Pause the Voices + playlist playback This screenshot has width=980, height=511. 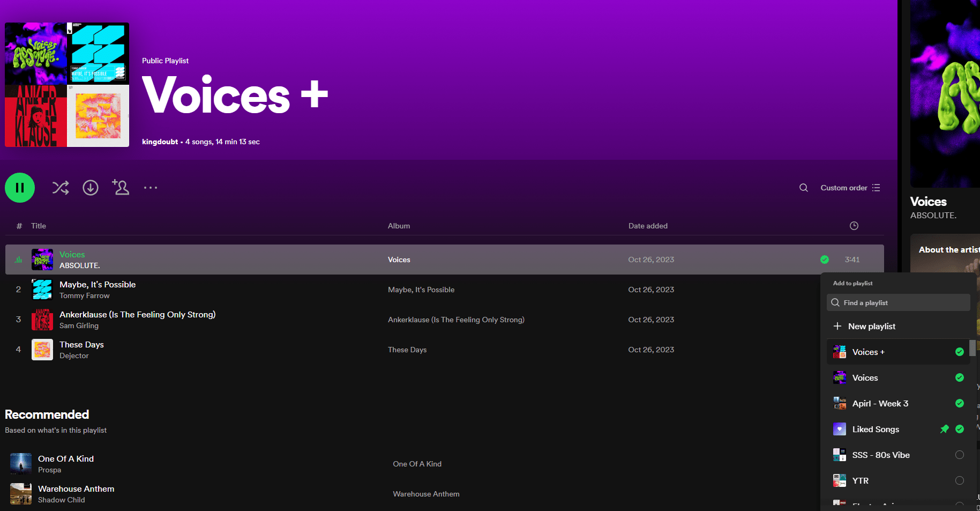[x=20, y=188]
